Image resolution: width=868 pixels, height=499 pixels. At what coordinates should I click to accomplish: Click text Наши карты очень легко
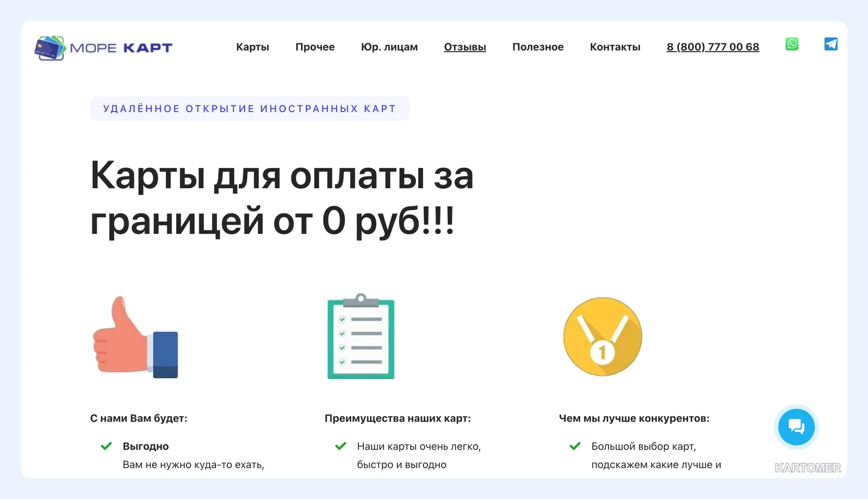tap(419, 446)
